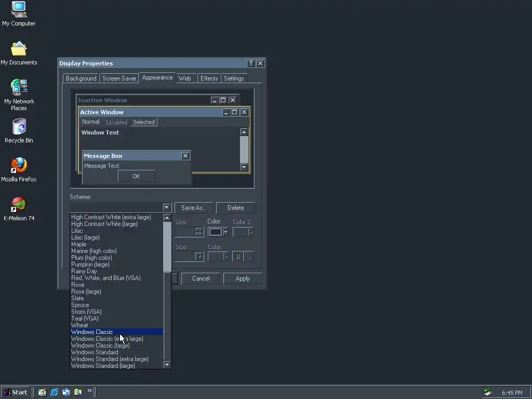Click the preview Normal menu item

coord(91,122)
